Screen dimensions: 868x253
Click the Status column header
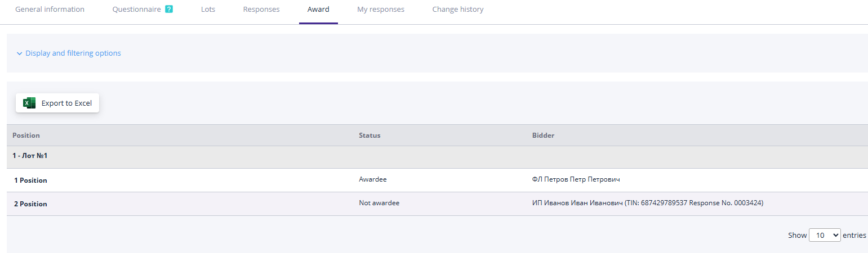(370, 135)
